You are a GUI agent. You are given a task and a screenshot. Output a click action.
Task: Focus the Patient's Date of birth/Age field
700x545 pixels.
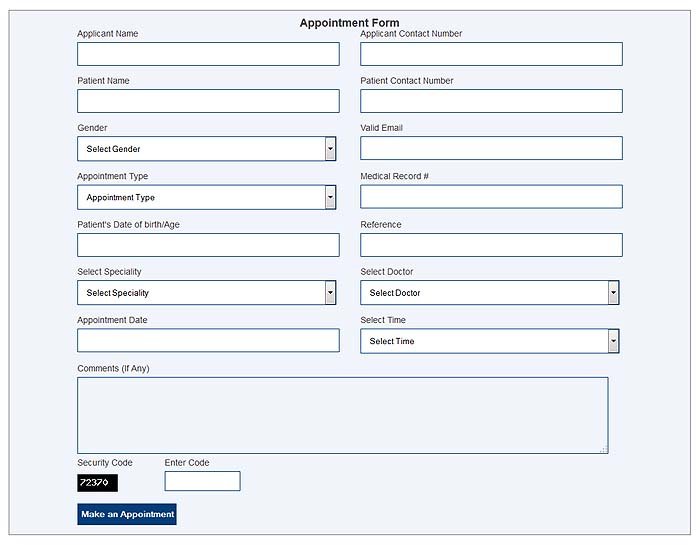(x=208, y=245)
